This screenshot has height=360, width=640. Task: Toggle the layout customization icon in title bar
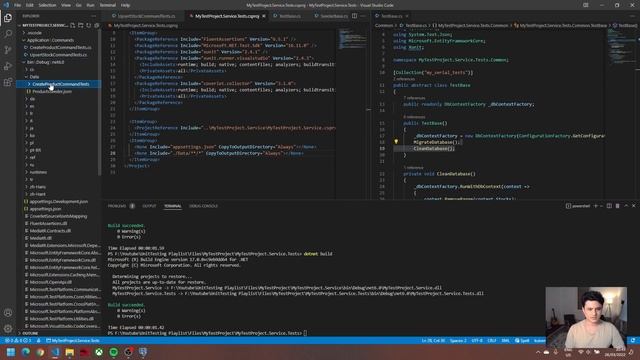pos(586,5)
